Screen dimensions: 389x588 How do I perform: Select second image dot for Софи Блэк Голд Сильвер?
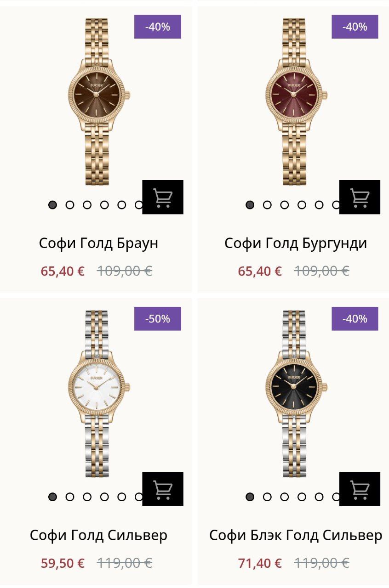click(267, 497)
